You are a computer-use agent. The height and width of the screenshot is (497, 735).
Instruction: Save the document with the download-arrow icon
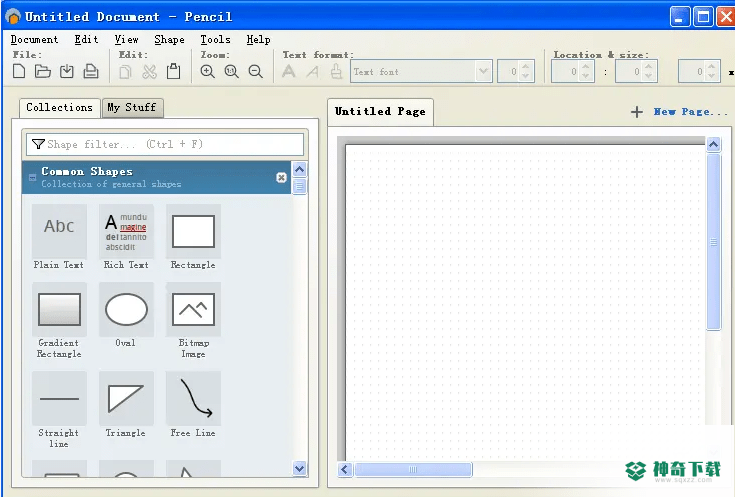67,71
